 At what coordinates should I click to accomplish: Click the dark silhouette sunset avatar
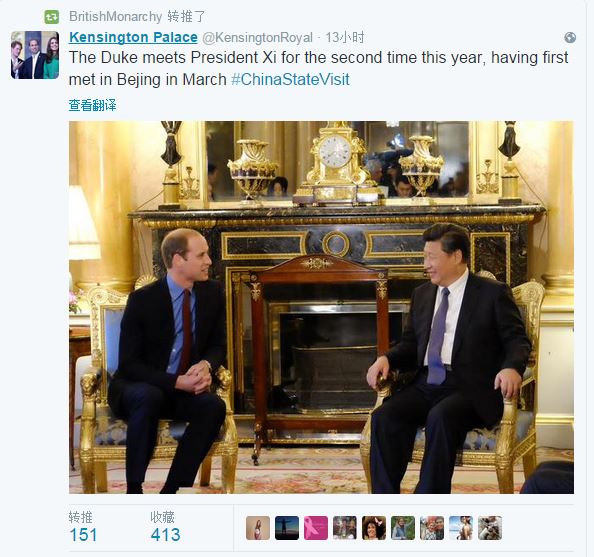coord(287,528)
